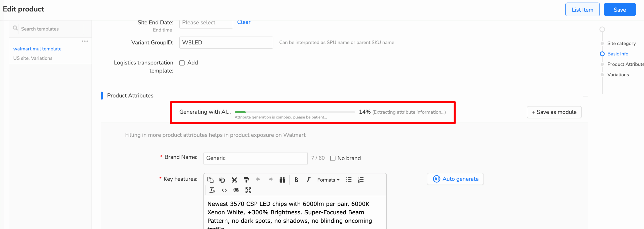Click the paste icon in editor toolbar
The image size is (644, 229).
[x=222, y=180]
